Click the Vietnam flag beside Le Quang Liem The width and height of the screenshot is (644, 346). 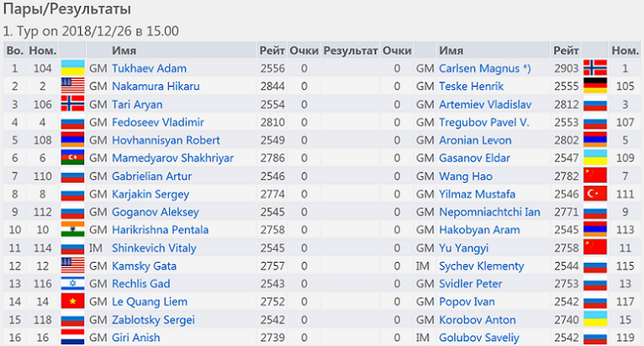point(72,301)
